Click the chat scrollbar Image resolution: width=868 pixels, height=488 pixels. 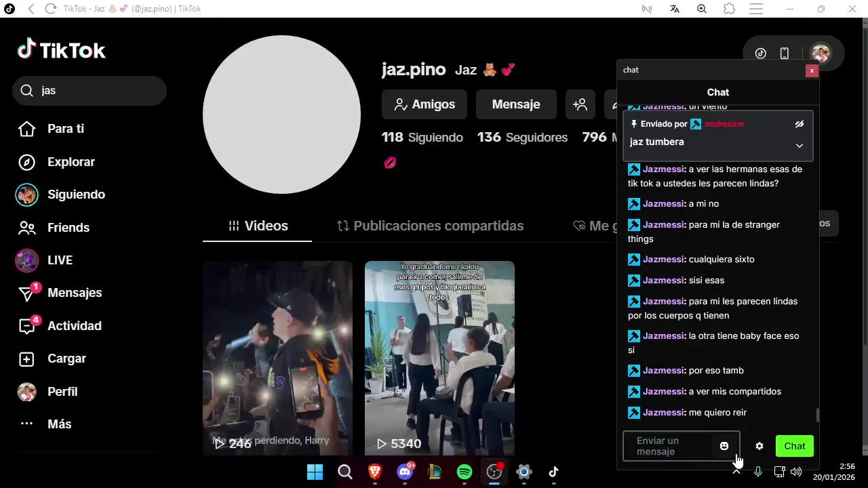coord(817,415)
